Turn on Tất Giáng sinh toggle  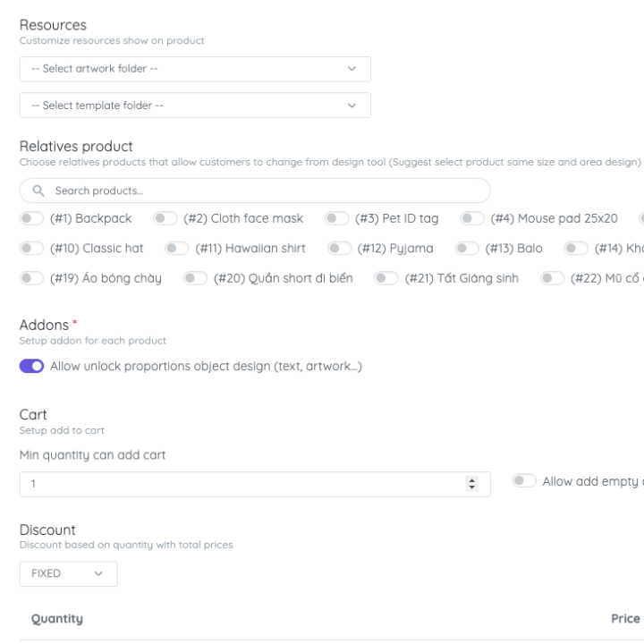386,278
